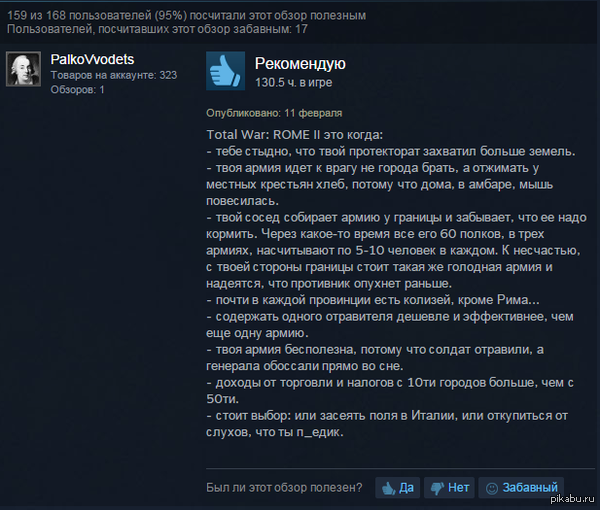Open the PalkoVvodets profile name link
Viewport: 600px width, 510px height.
[x=92, y=59]
